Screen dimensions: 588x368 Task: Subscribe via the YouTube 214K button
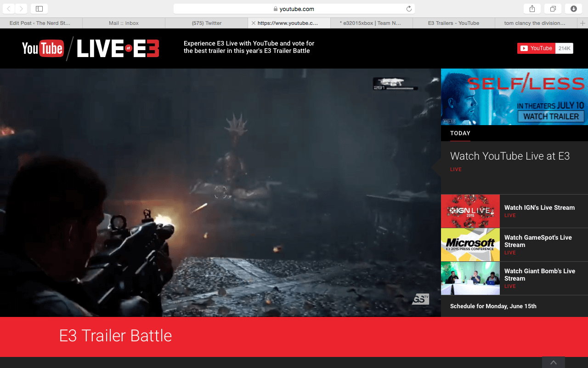tap(536, 48)
